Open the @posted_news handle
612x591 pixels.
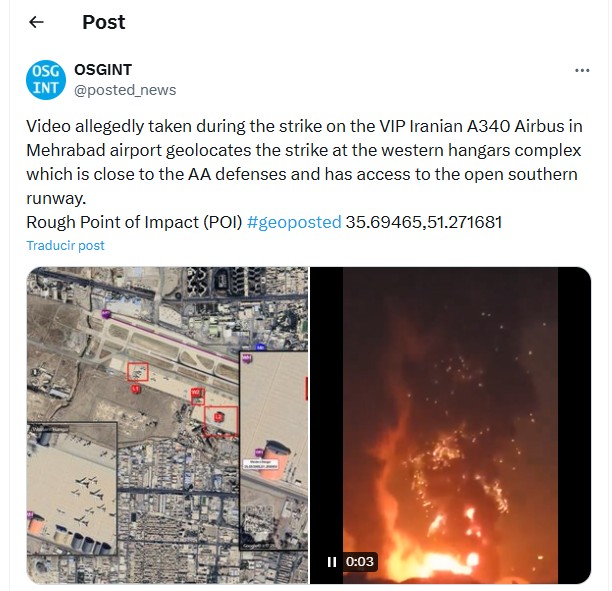coord(125,90)
